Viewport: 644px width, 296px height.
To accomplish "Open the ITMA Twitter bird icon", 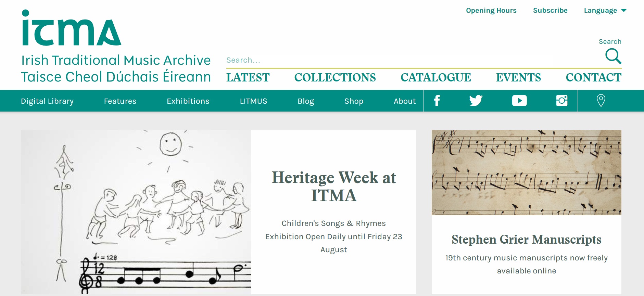I will coord(476,101).
